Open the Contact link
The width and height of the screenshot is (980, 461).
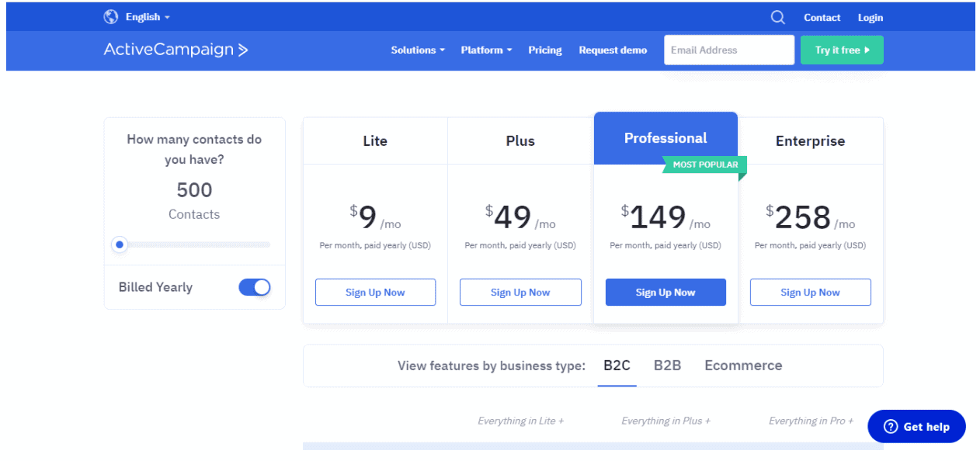point(822,17)
